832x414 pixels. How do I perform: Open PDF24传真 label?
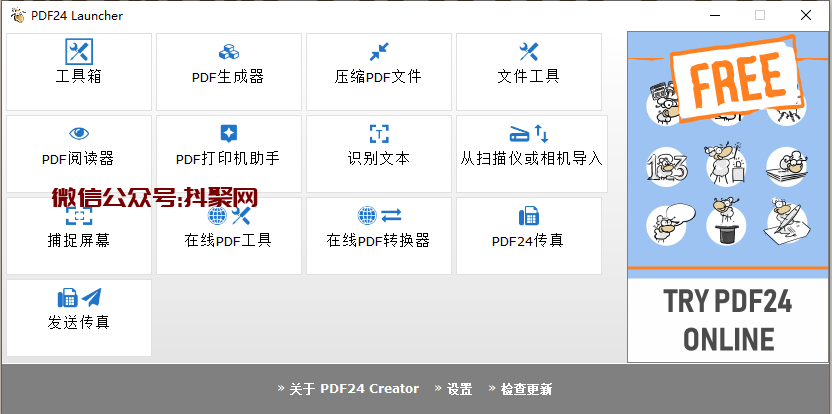pyautogui.click(x=527, y=241)
